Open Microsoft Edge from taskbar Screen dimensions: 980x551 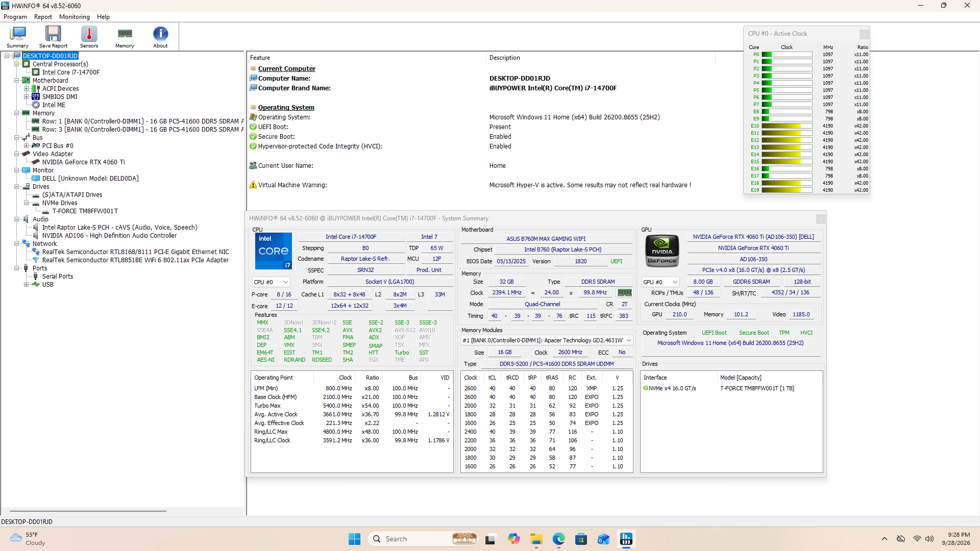click(558, 539)
